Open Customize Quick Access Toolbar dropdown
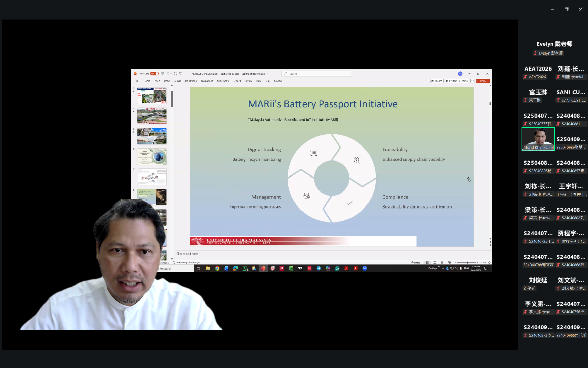Screen dimensions: 588x368 click(186, 74)
